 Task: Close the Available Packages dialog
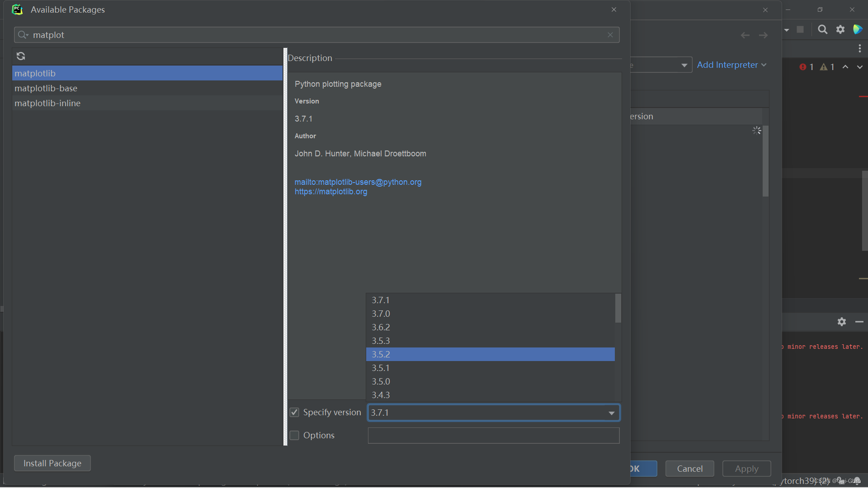click(614, 9)
